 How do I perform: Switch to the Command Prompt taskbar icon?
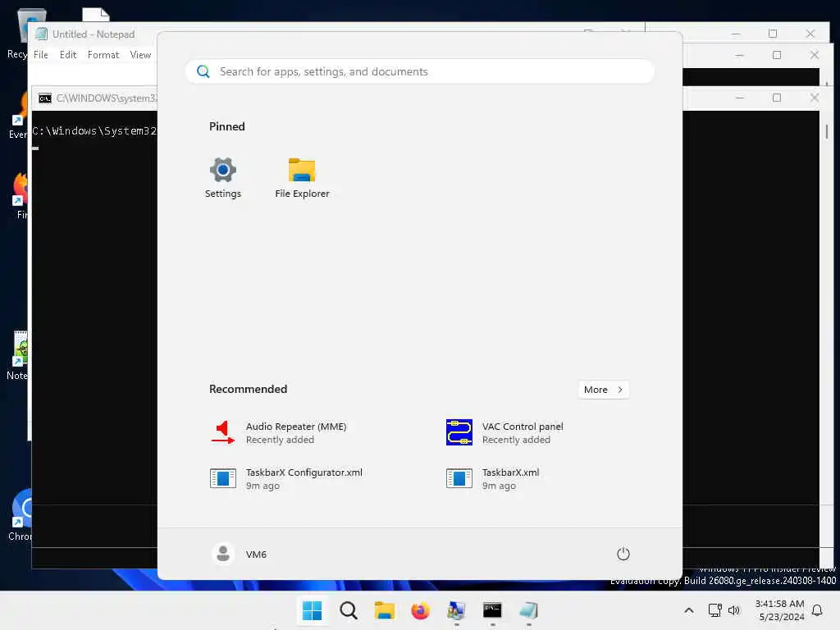pyautogui.click(x=492, y=610)
